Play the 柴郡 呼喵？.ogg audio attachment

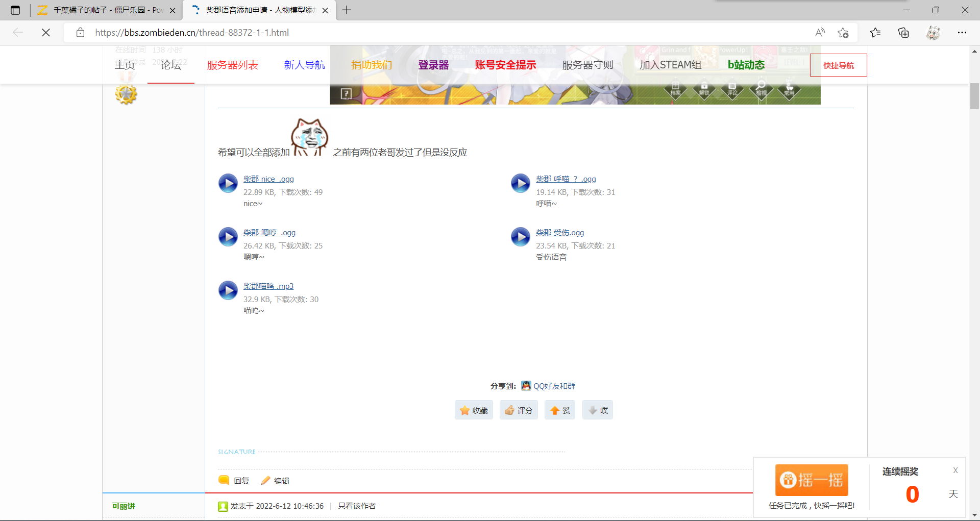tap(521, 183)
